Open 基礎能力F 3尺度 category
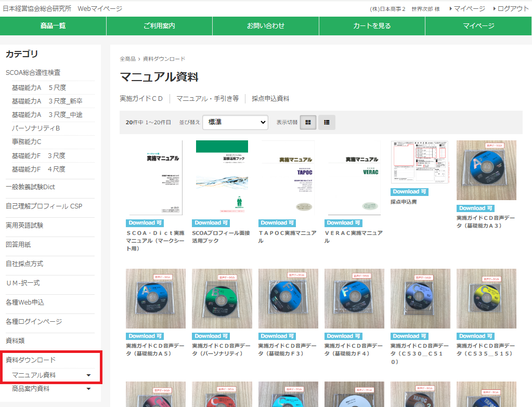The width and height of the screenshot is (532, 407). tap(38, 155)
